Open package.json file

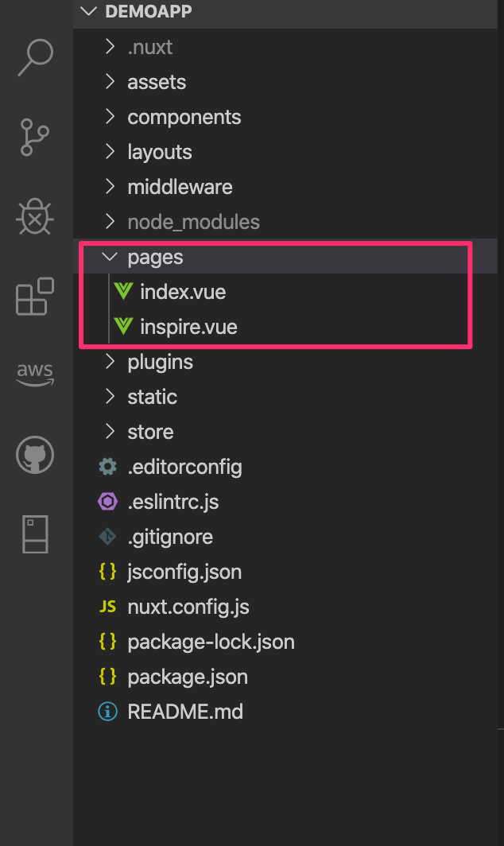(x=188, y=677)
